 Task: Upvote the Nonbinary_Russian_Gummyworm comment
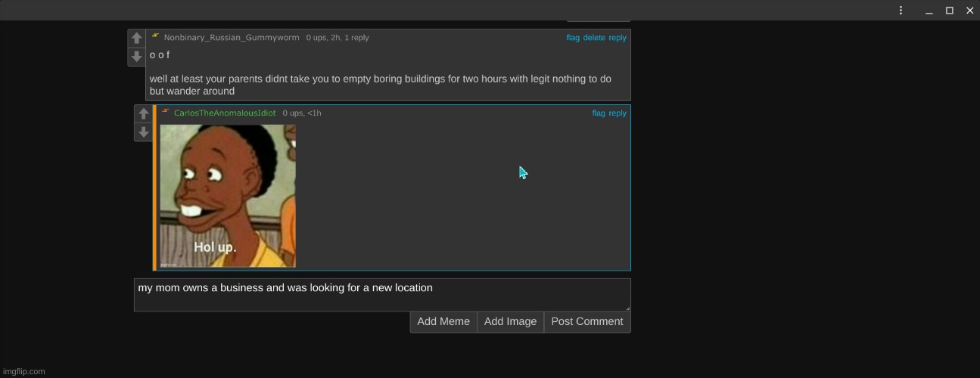(x=136, y=38)
